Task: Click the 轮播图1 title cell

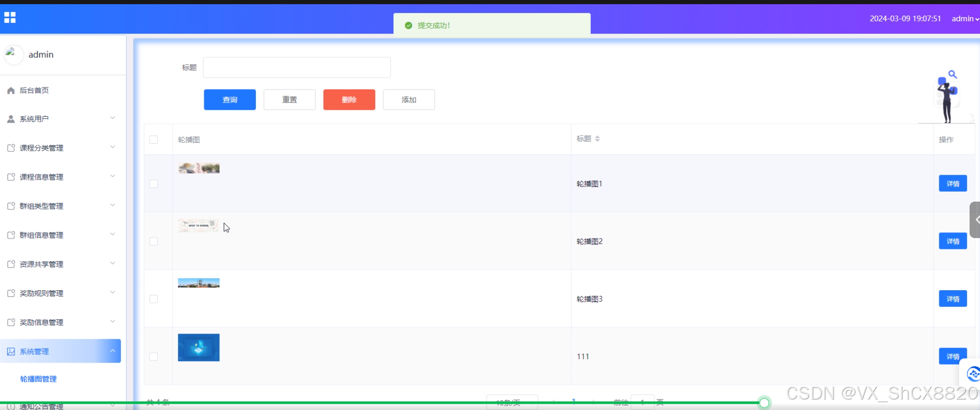Action: [589, 184]
